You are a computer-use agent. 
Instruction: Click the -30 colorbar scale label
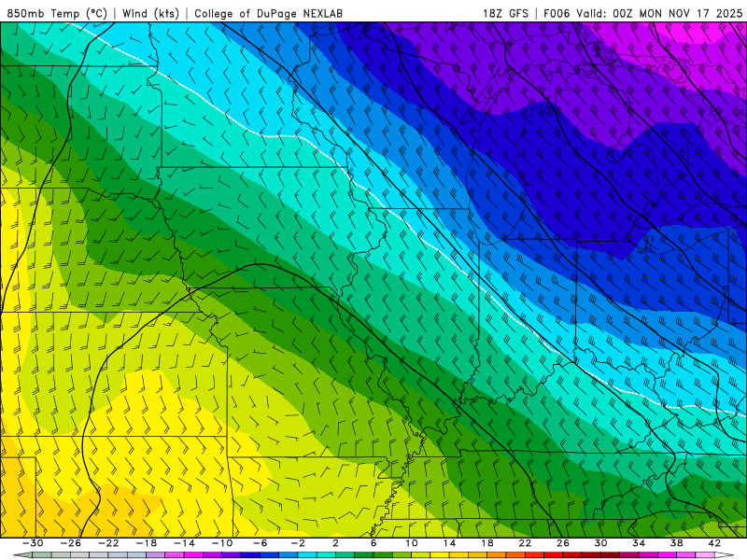[33, 543]
